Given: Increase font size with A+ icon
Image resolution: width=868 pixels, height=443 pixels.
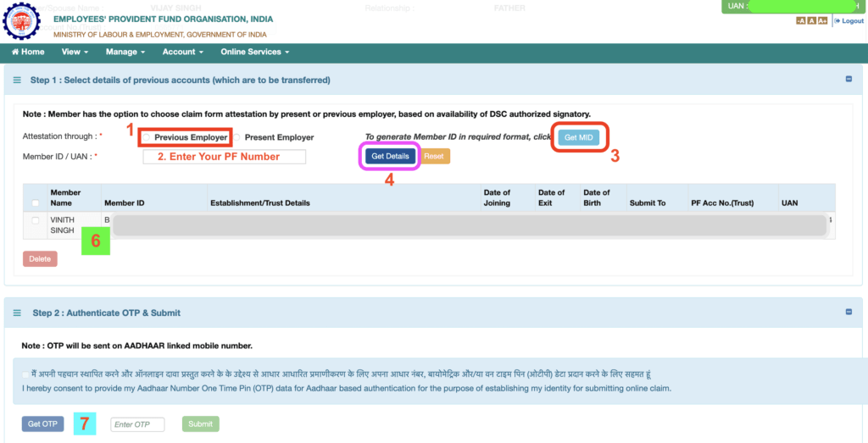Looking at the screenshot, I should (822, 21).
